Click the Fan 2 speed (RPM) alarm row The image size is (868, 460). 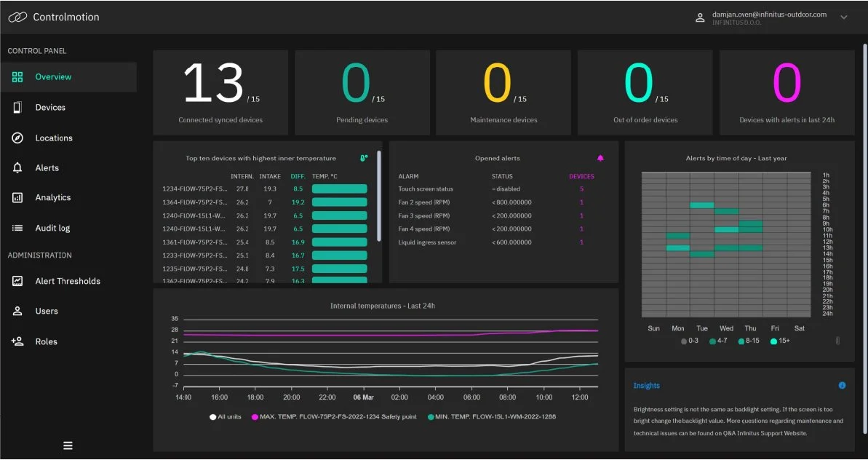496,202
